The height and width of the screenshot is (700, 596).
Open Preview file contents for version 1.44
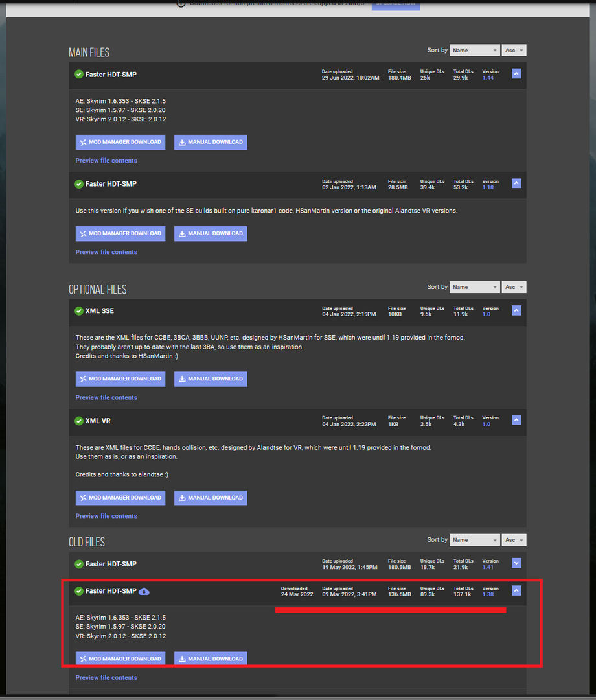[106, 161]
